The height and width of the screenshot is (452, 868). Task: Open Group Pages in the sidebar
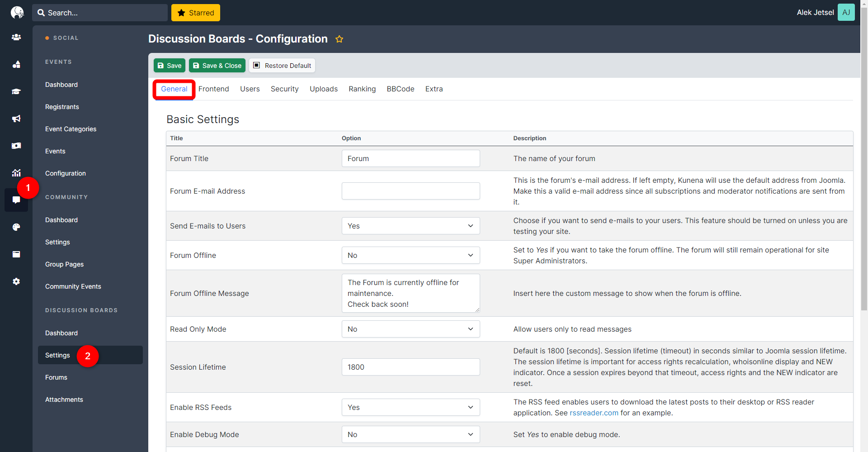64,264
